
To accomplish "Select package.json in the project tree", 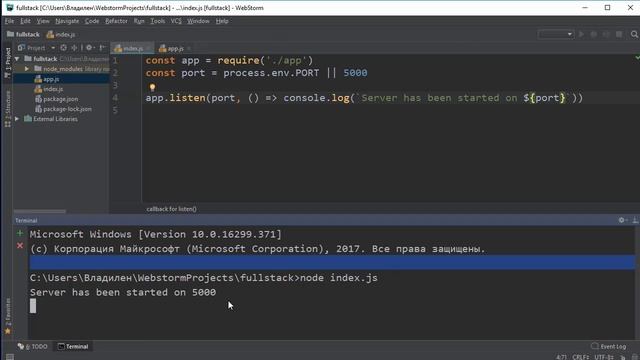I will tap(61, 99).
